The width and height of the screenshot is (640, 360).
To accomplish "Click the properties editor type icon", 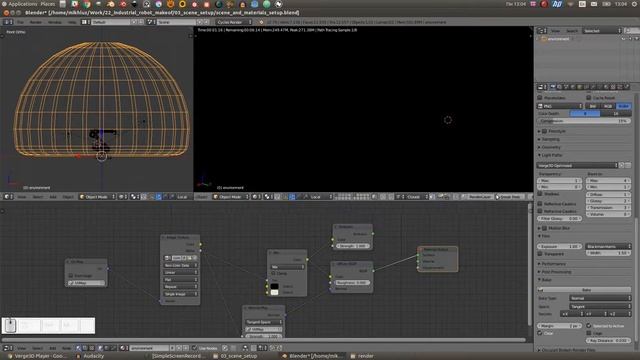I will click(542, 87).
